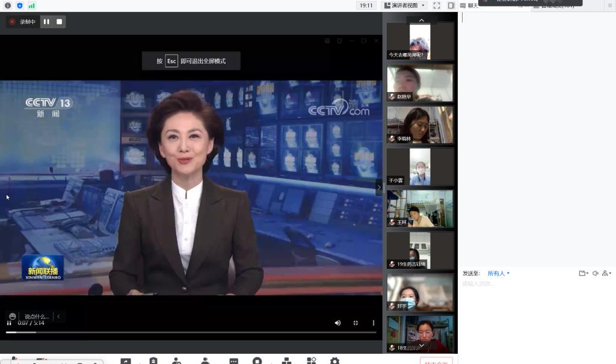Screen dimensions: 616x364
Task: Open the 演讲者视图 view dropdown
Action: (x=405, y=5)
